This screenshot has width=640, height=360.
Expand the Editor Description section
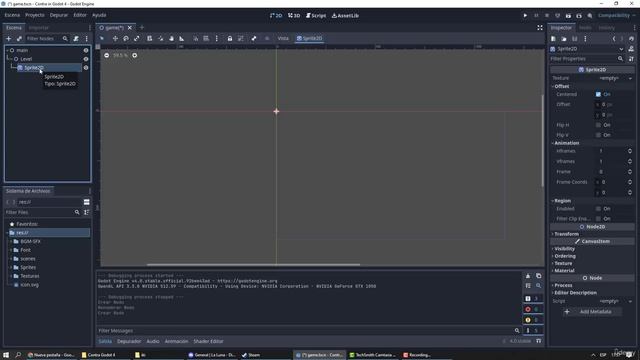point(575,293)
